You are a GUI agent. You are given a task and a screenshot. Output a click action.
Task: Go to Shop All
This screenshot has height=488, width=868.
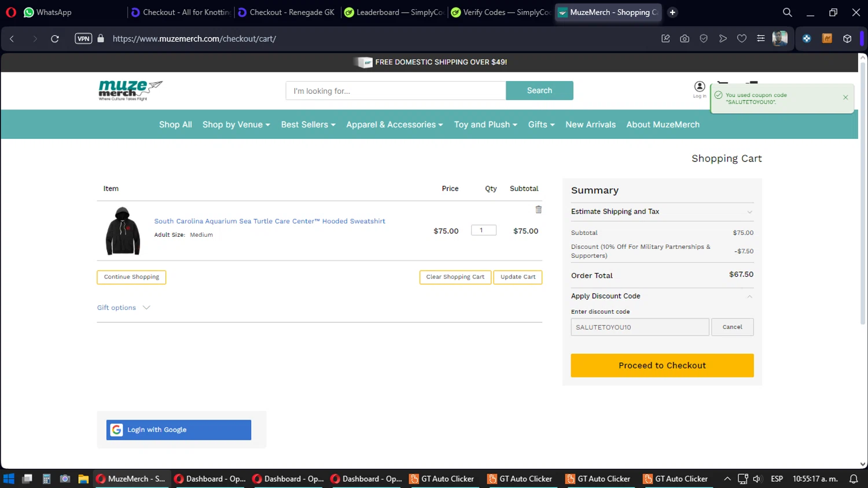tap(175, 124)
